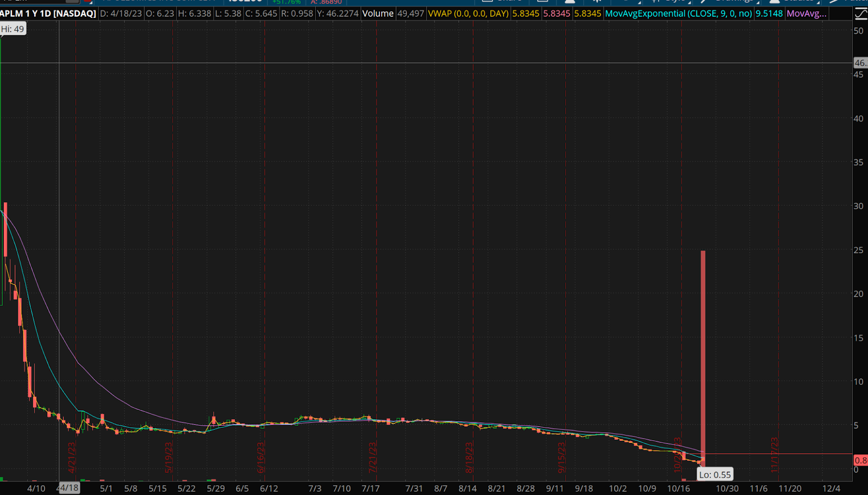Click the grey crosshair price tag near 46

(861, 63)
